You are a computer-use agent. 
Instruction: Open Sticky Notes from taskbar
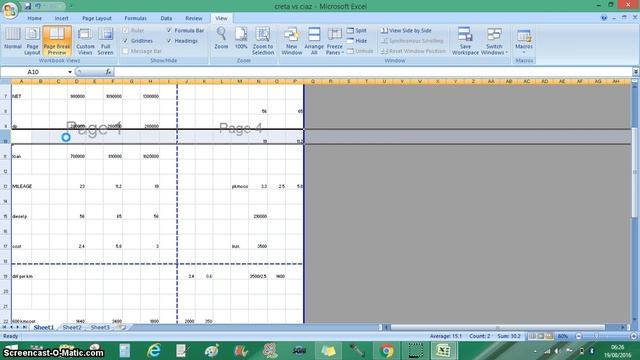pyautogui.click(x=328, y=351)
